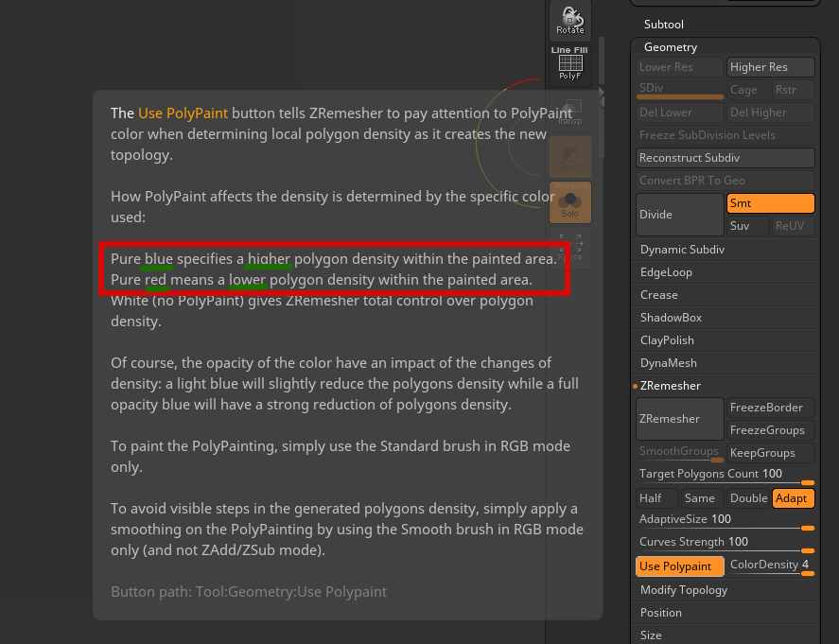Click the Reconstruct Subdiv button
Image resolution: width=839 pixels, height=644 pixels.
725,158
